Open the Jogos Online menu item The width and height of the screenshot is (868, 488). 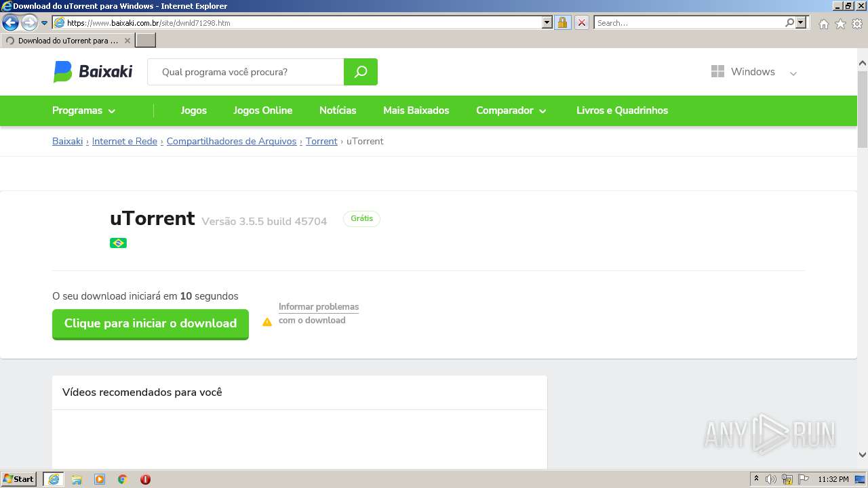point(262,110)
